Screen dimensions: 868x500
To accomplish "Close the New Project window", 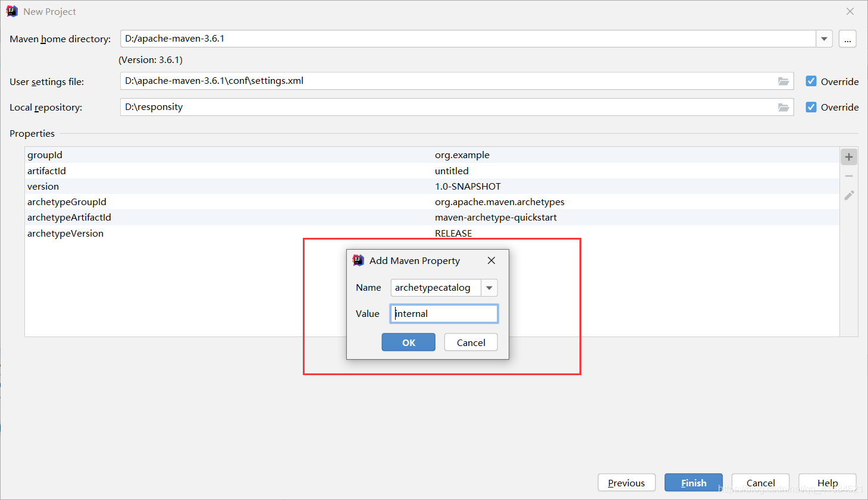I will (850, 11).
